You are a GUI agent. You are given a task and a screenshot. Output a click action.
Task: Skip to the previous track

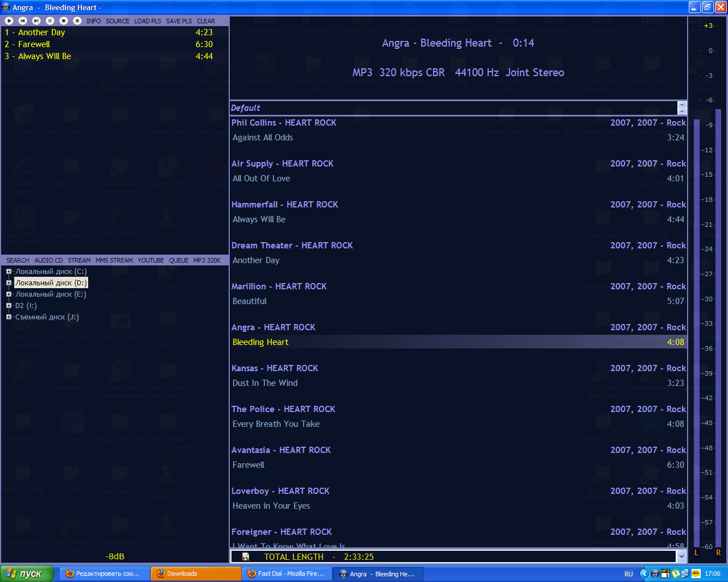click(x=23, y=20)
